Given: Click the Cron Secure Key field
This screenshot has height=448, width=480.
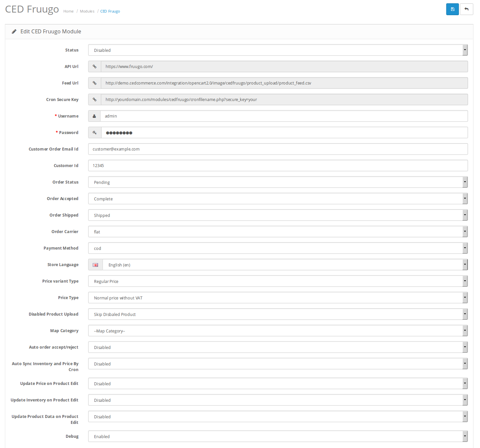Looking at the screenshot, I should tap(284, 99).
